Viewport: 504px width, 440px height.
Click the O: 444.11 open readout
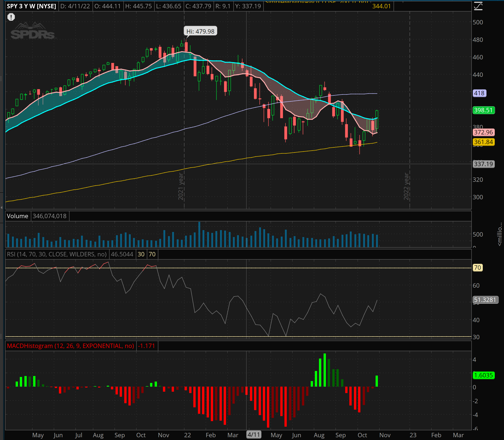tap(107, 6)
